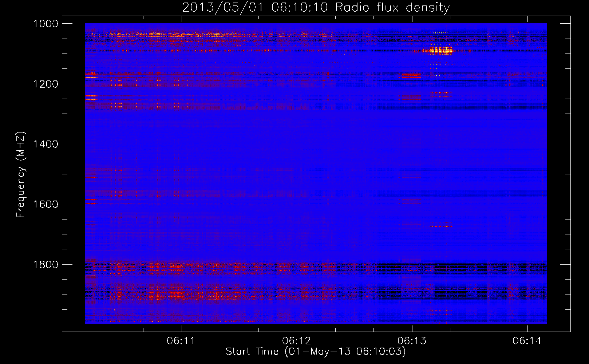Click the 06:13 time tick label
The width and height of the screenshot is (589, 364).
tap(412, 341)
